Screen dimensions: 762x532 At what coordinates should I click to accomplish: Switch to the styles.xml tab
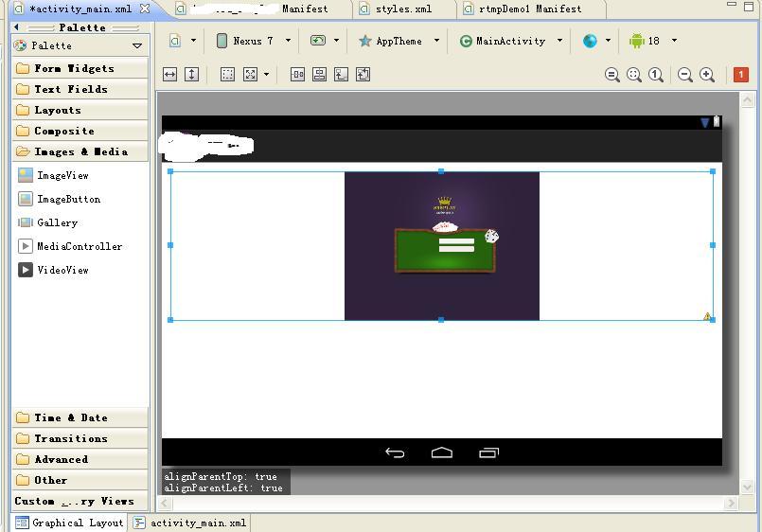tap(402, 9)
